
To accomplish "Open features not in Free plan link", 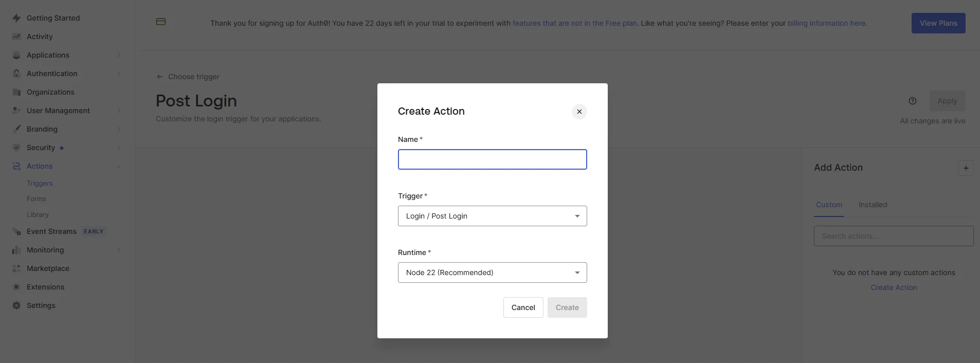I will pos(575,23).
